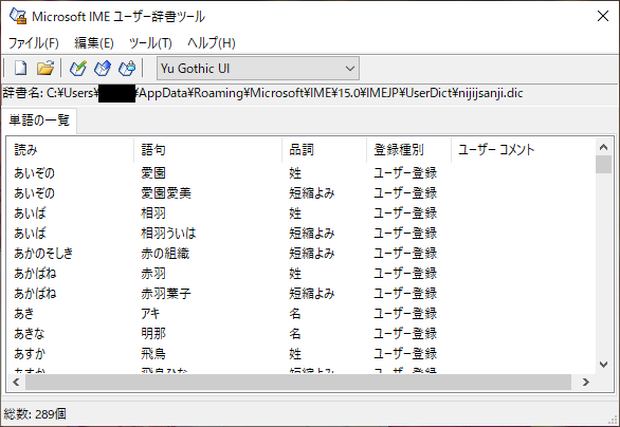
Task: Open the ファイル(F) menu
Action: click(x=34, y=43)
